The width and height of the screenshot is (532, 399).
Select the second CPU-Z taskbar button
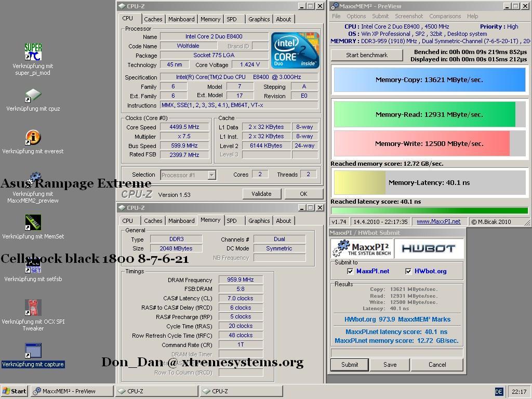click(x=241, y=391)
